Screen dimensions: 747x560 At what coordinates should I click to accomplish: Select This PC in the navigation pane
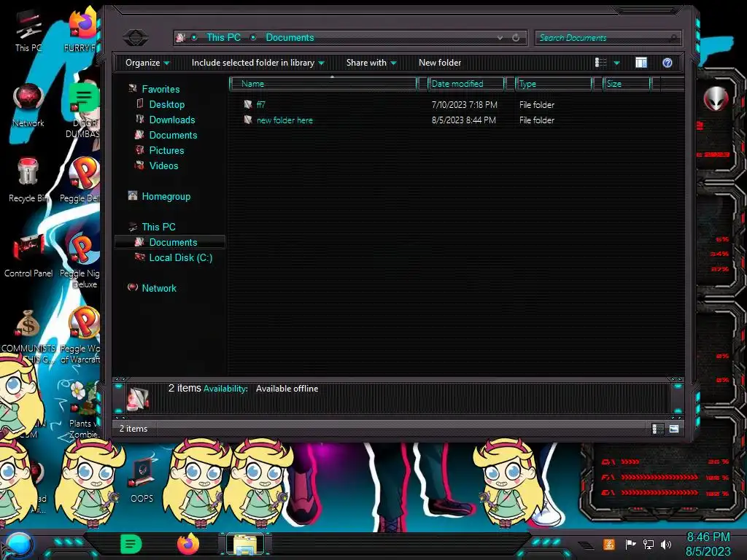pyautogui.click(x=158, y=227)
